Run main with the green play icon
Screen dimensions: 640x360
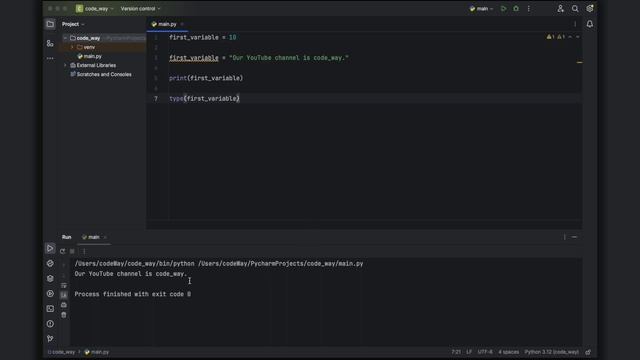[x=504, y=9]
